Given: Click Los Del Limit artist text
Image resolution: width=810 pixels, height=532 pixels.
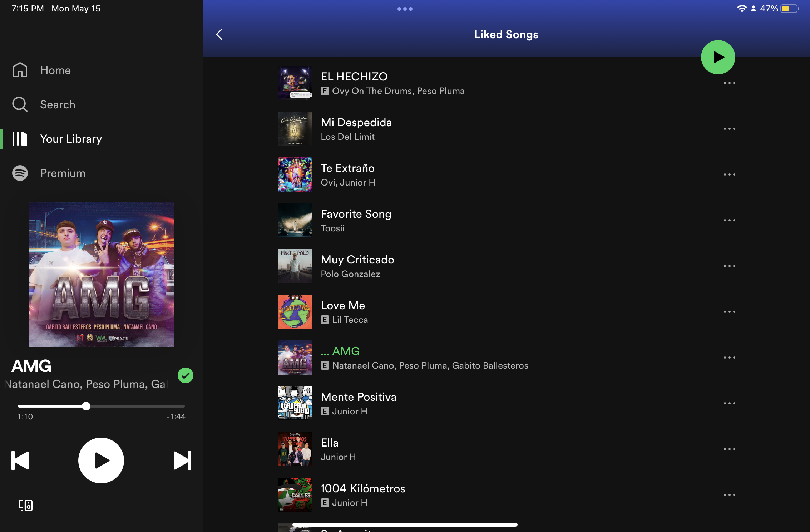Looking at the screenshot, I should click(347, 137).
